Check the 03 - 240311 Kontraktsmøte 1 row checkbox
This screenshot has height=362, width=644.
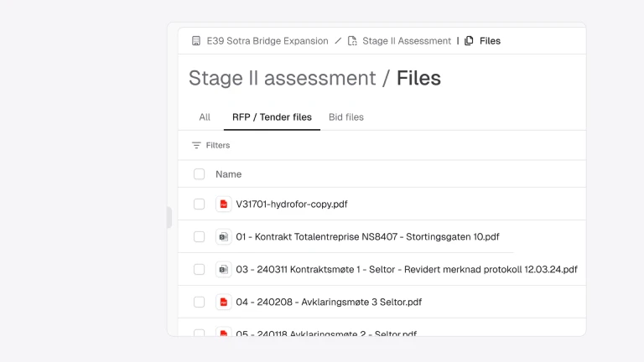pyautogui.click(x=200, y=269)
